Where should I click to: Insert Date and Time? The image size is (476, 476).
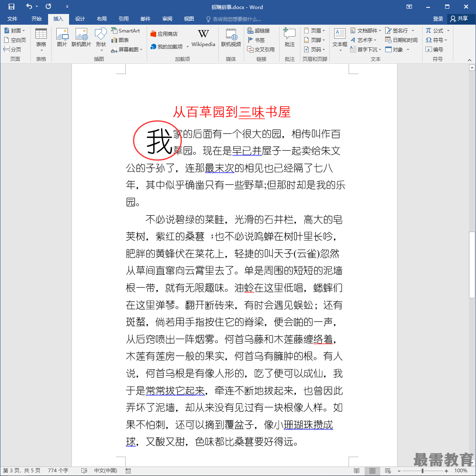pyautogui.click(x=401, y=40)
